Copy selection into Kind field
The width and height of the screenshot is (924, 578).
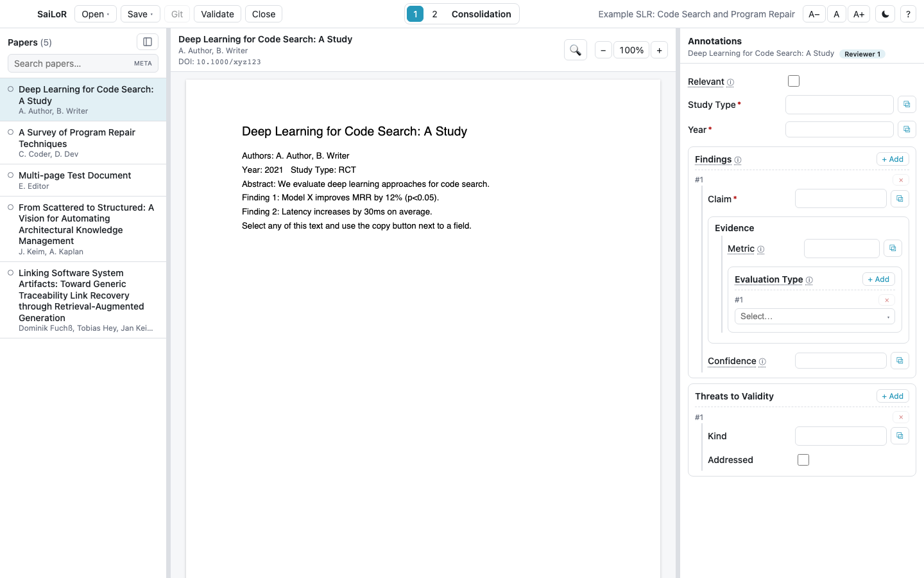[x=900, y=436]
